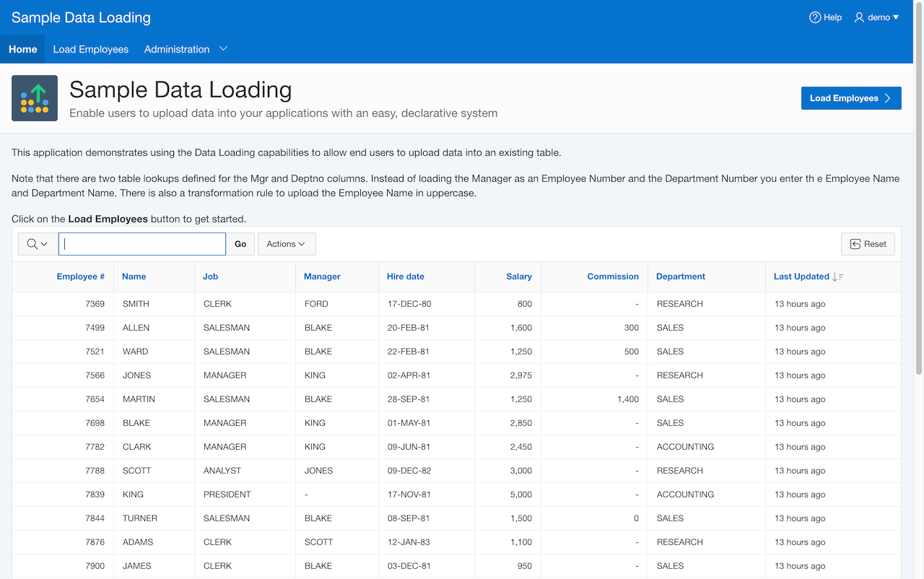Expand the Administration menu chevron
The height and width of the screenshot is (579, 924).
click(223, 49)
